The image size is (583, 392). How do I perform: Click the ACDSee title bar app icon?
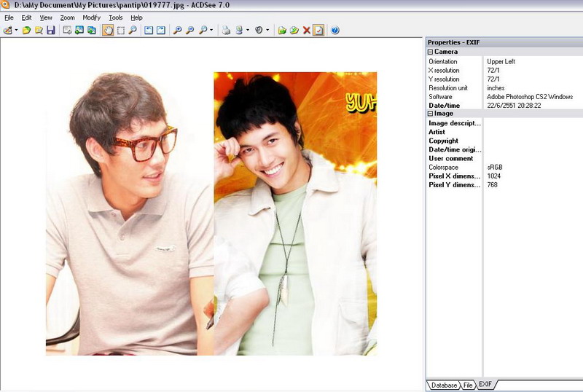tap(5, 5)
